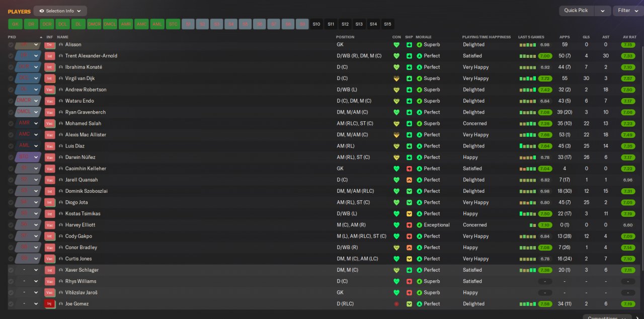Sort by the MORALE column header
Image resolution: width=644 pixels, height=319 pixels.
point(424,37)
